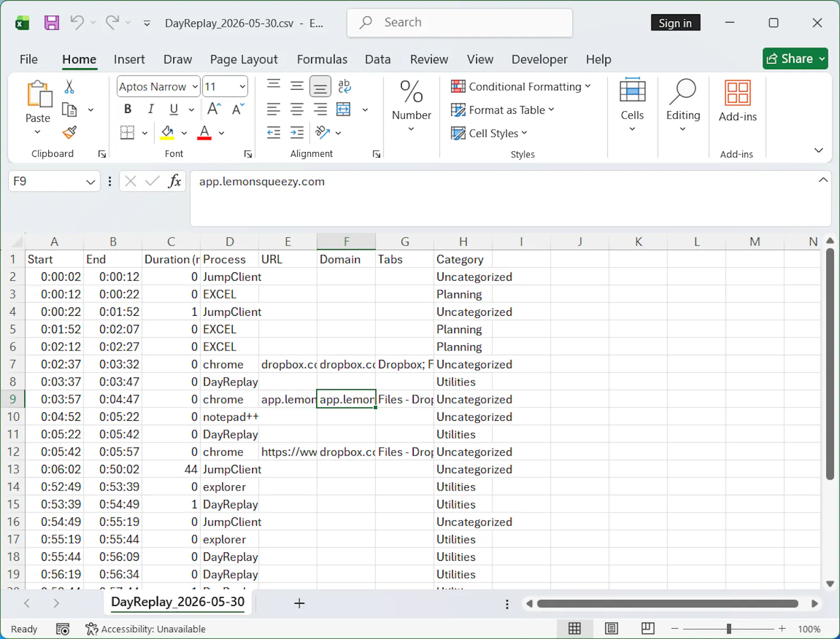Open the Clipboard dialog launcher

102,154
